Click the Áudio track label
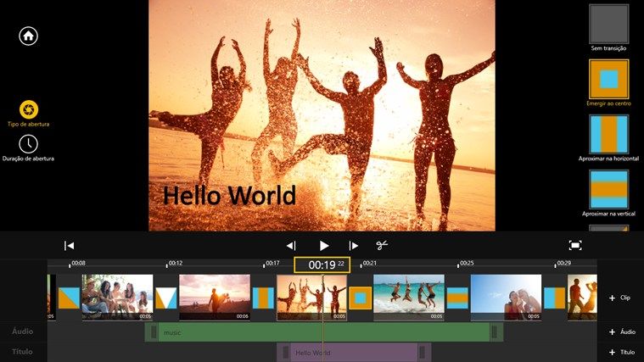This screenshot has width=644, height=362. point(22,331)
